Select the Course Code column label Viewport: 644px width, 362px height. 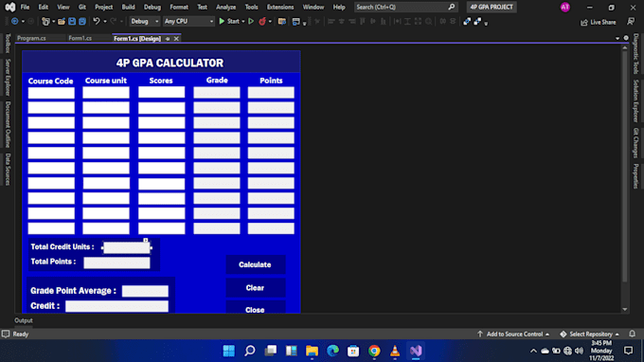(50, 81)
